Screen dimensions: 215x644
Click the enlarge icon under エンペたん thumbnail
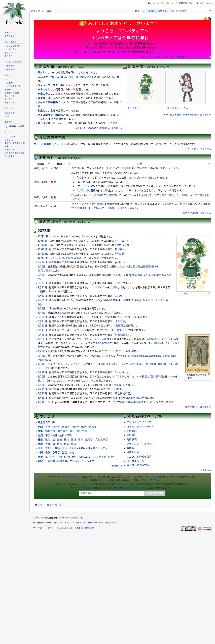coord(208,293)
